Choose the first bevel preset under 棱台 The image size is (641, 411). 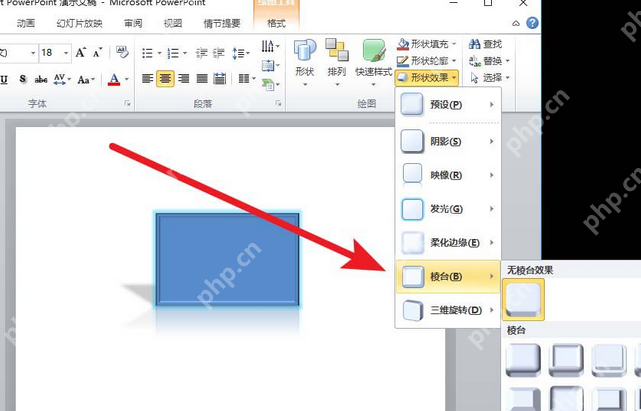(x=523, y=360)
